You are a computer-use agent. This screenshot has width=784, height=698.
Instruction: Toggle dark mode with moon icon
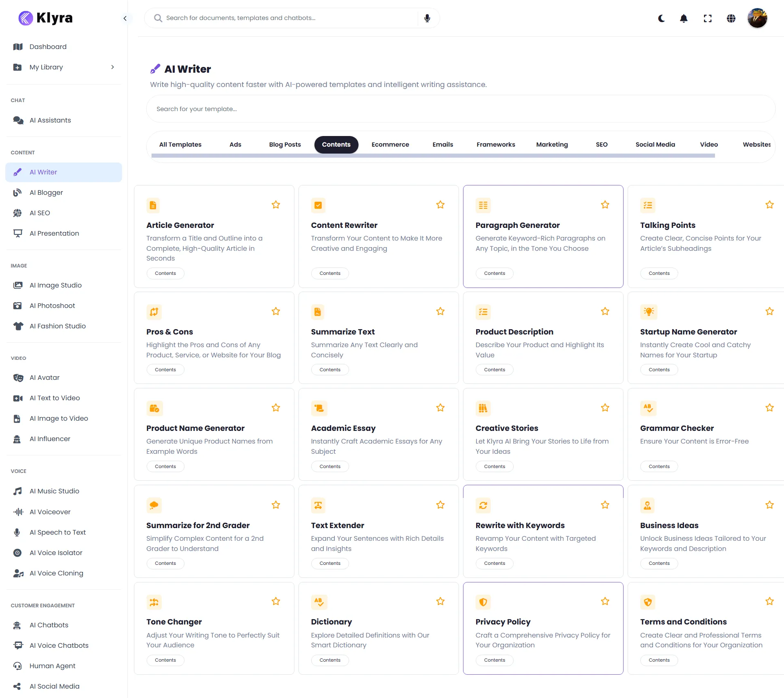tap(661, 18)
